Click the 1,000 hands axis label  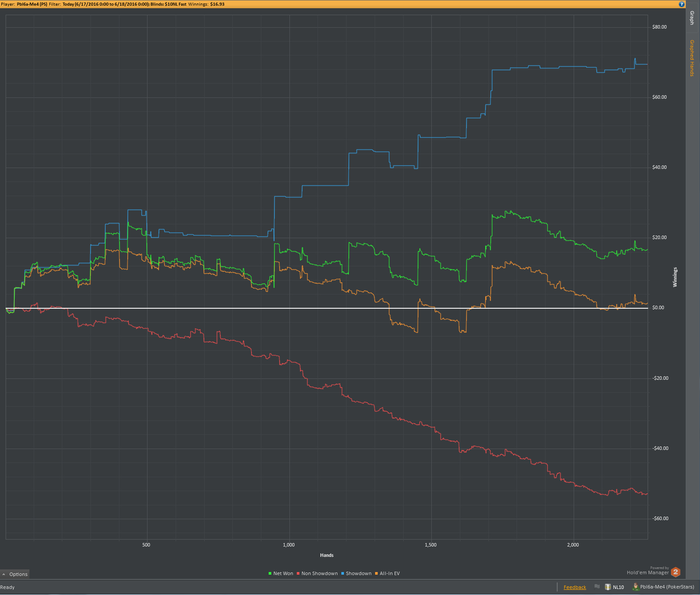[x=289, y=545]
